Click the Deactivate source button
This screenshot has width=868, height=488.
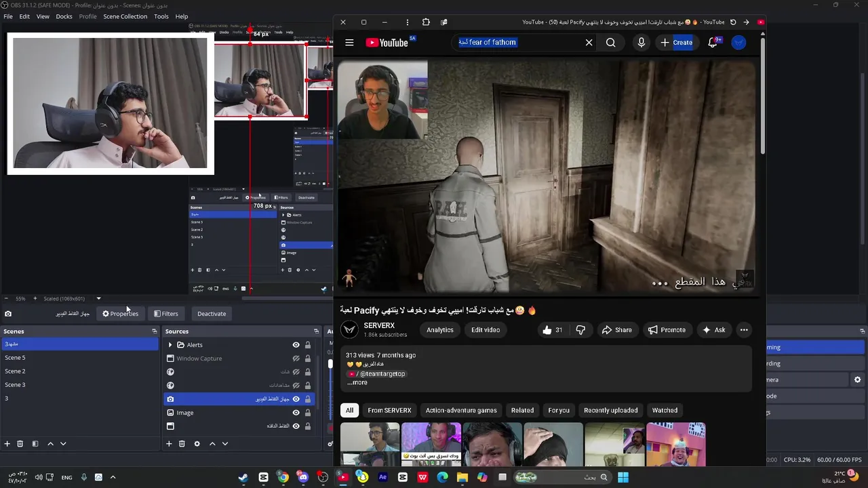click(x=212, y=314)
